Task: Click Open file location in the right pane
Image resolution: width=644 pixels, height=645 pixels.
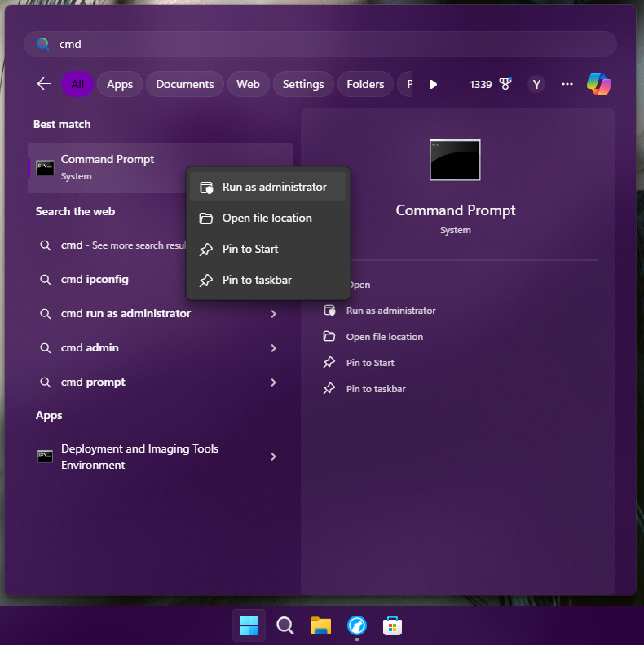Action: point(385,337)
